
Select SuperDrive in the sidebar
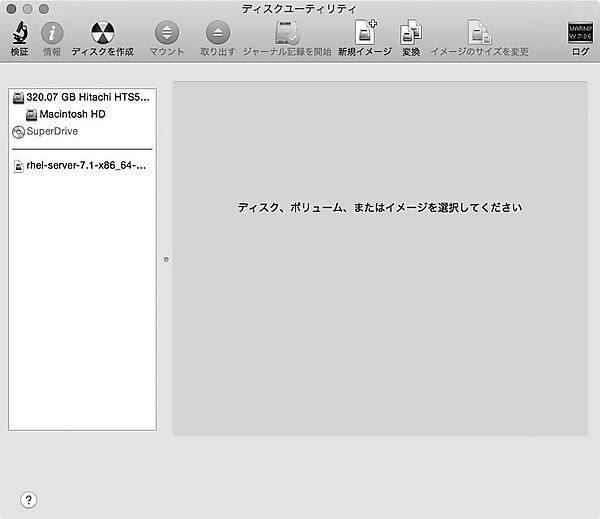pos(51,132)
